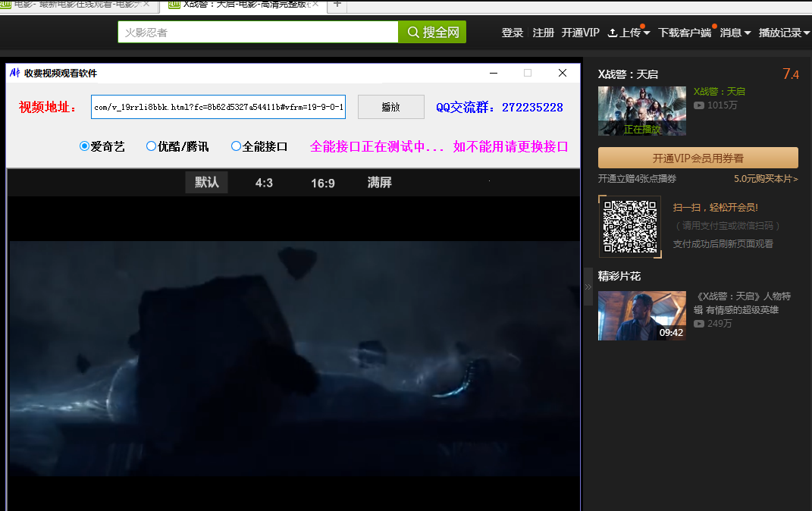Click the play count icon beside 1015万
Image resolution: width=812 pixels, height=511 pixels.
click(x=699, y=105)
